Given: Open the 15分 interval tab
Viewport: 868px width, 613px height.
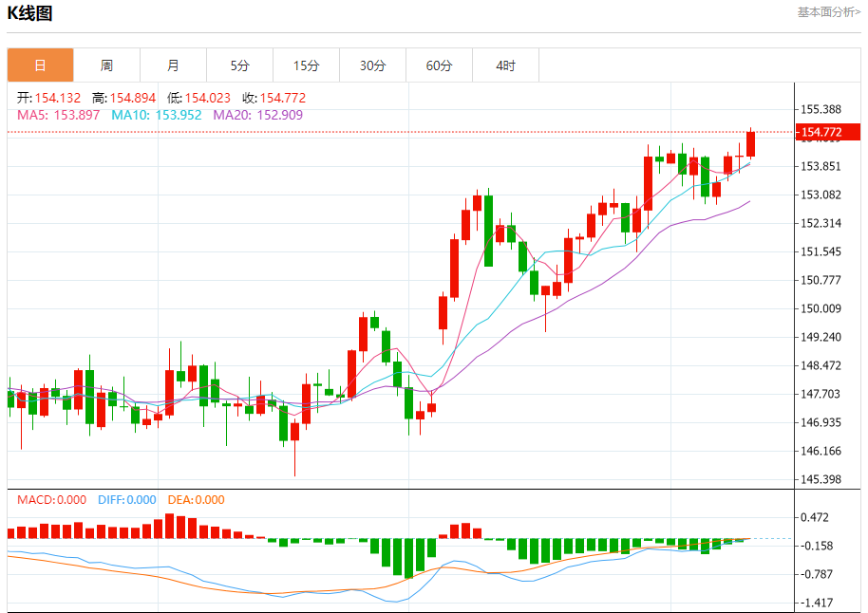Looking at the screenshot, I should [306, 65].
